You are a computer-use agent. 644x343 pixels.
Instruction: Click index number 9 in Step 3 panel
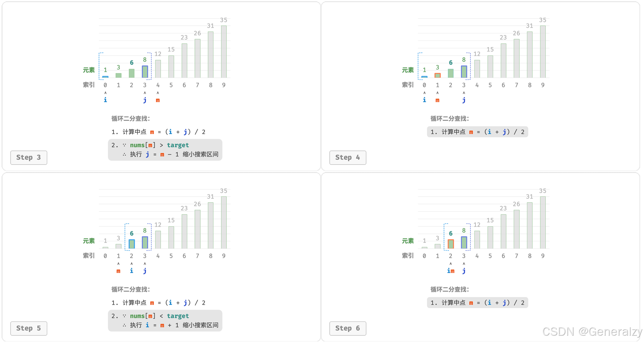224,85
